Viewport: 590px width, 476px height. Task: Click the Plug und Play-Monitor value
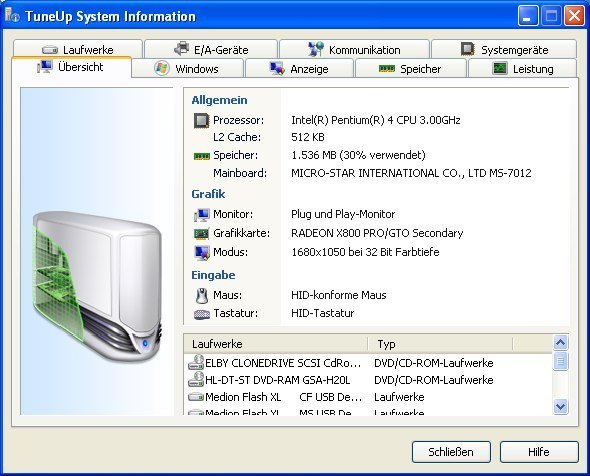tap(343, 214)
